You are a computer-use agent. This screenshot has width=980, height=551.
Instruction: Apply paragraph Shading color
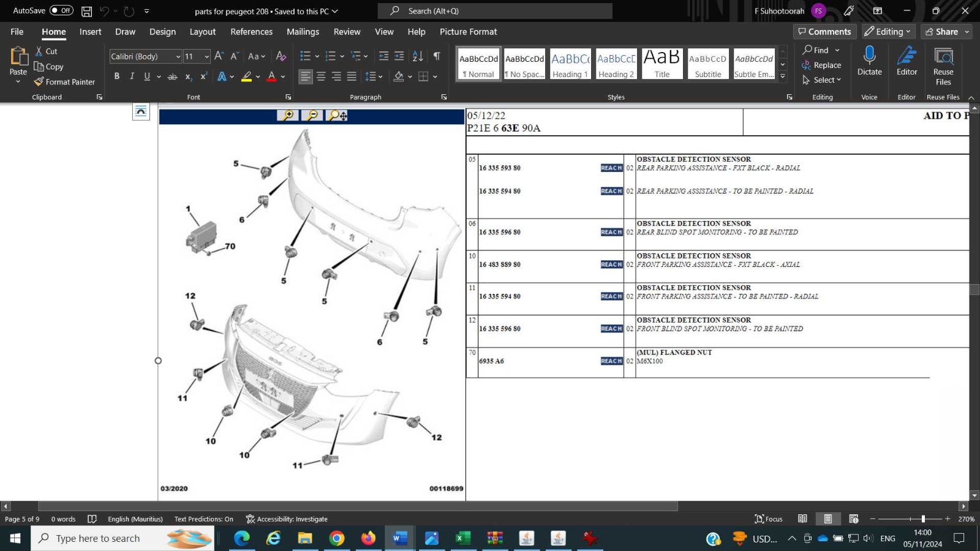pos(399,77)
